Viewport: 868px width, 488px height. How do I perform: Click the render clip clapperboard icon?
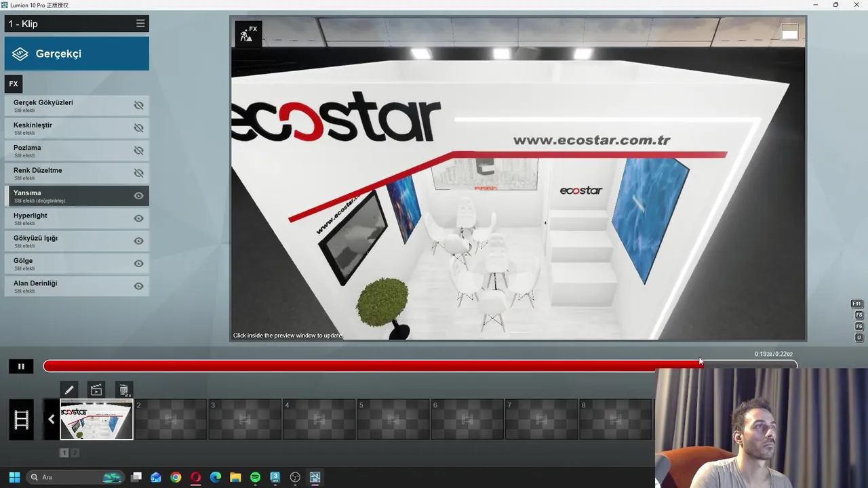coord(96,390)
